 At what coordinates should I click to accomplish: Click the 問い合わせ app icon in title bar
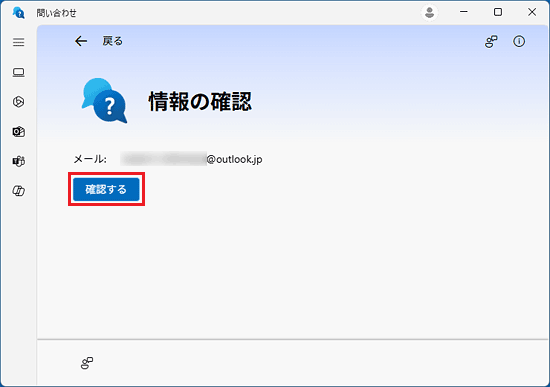[x=19, y=13]
